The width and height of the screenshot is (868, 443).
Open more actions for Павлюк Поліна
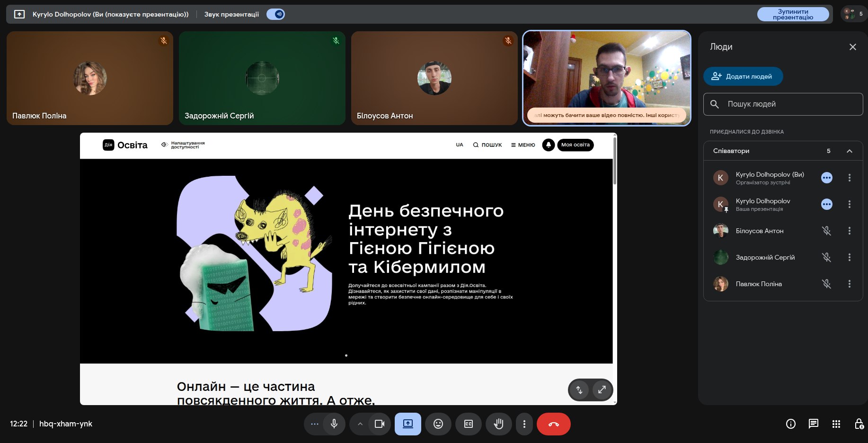point(850,284)
